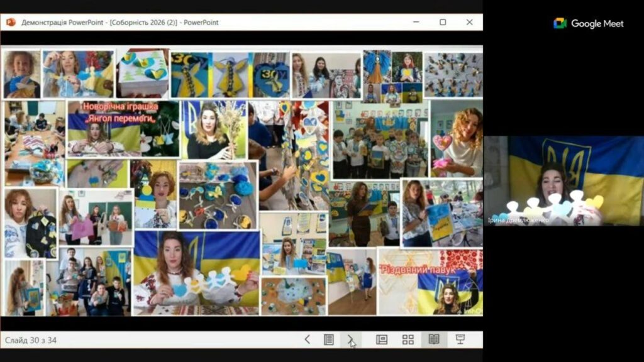
Task: Select the Reading View book icon
Action: coord(434,339)
